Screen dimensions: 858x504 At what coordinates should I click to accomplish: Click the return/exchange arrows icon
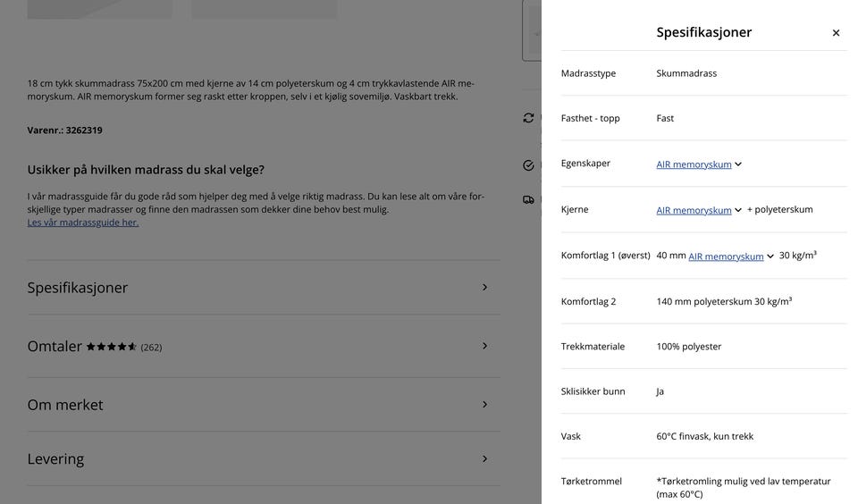[x=529, y=118]
